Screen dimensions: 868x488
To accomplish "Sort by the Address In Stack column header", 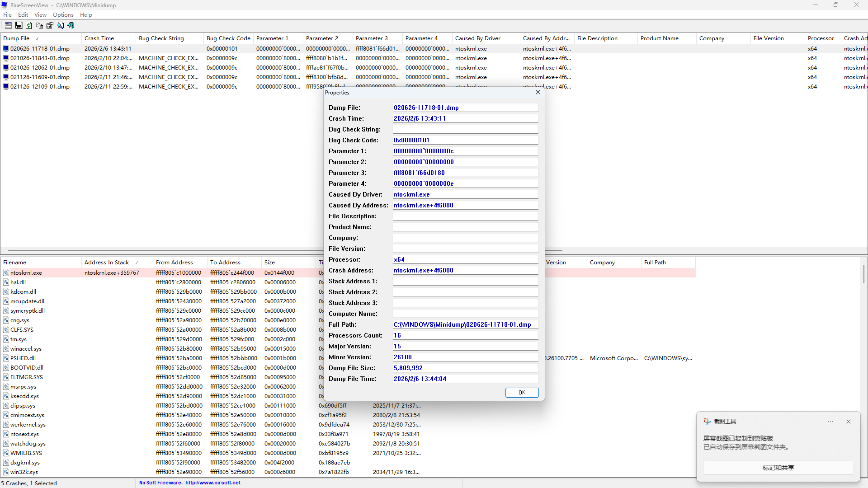I will pos(107,263).
